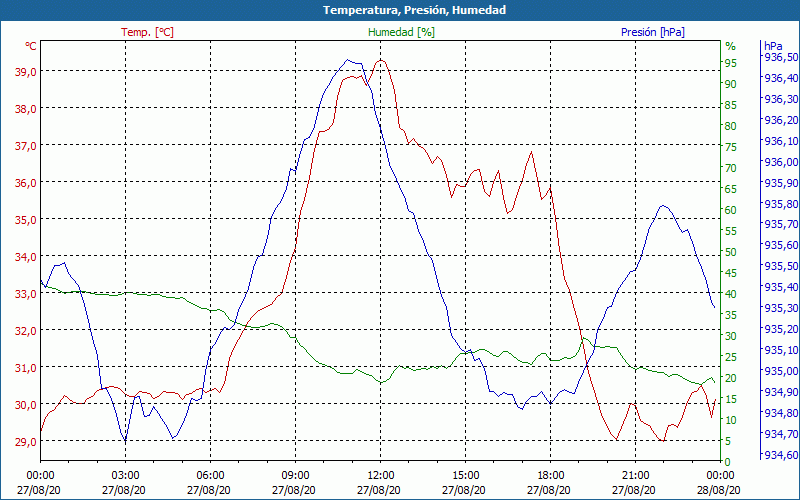Click the 27/08/20 date under 18:00

click(548, 490)
